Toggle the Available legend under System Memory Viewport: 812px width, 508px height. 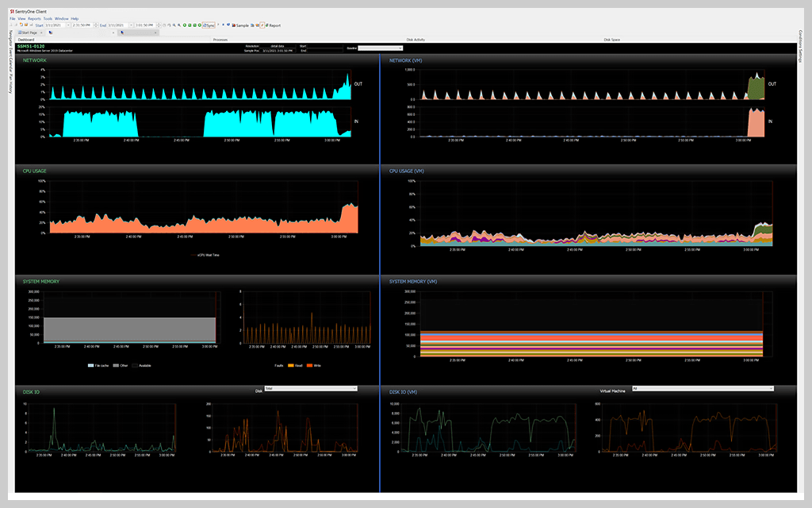143,365
